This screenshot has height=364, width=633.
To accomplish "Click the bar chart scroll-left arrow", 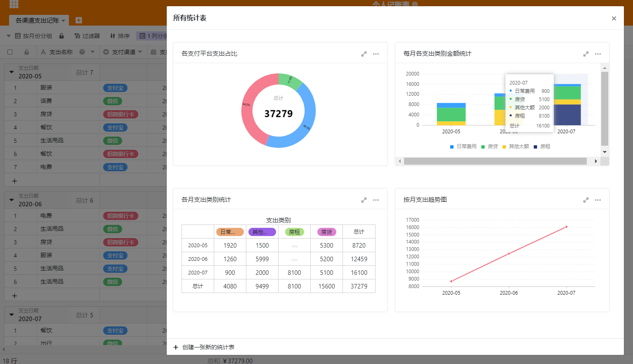I will pyautogui.click(x=399, y=161).
